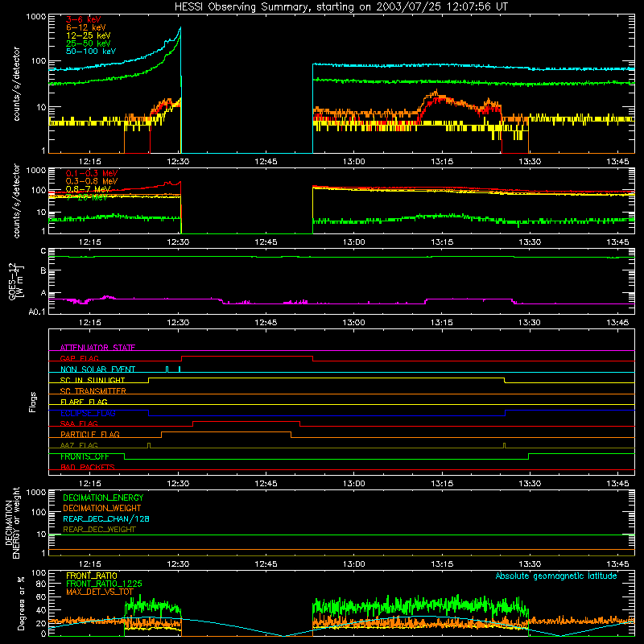Select the BAD_PACKETS flag label
This screenshot has width=644, height=644.
(x=88, y=468)
